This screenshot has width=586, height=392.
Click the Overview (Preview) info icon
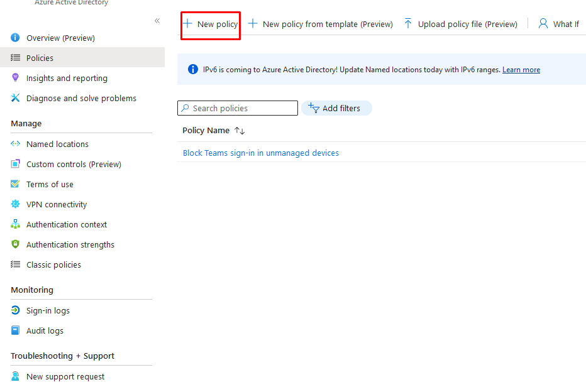click(x=15, y=38)
